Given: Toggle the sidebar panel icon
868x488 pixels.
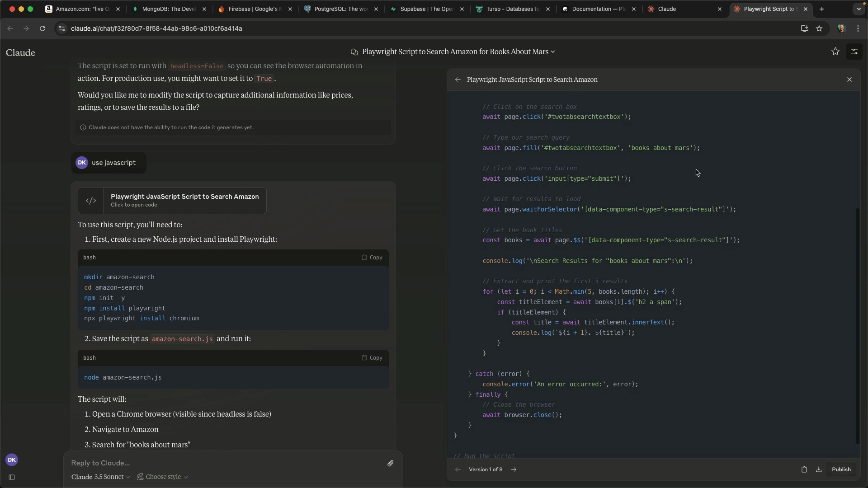Looking at the screenshot, I should tap(12, 477).
